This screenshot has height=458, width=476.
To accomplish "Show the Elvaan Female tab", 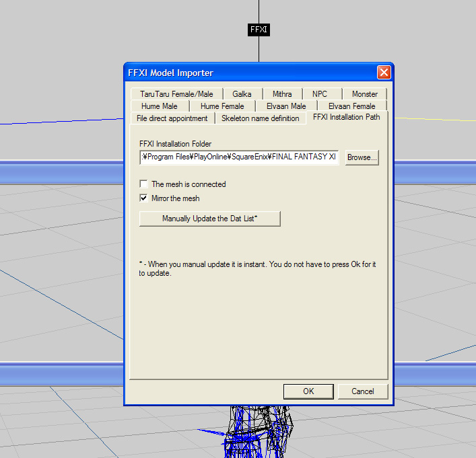I will click(351, 106).
